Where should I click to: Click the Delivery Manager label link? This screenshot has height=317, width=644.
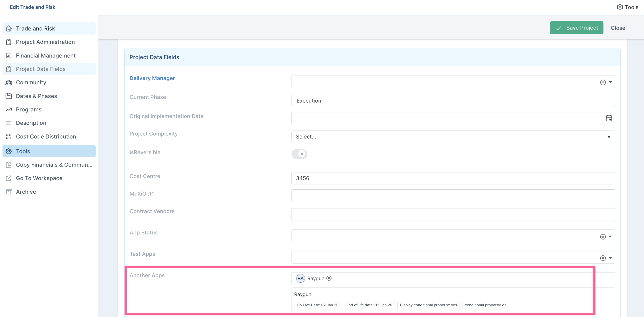[x=152, y=78]
